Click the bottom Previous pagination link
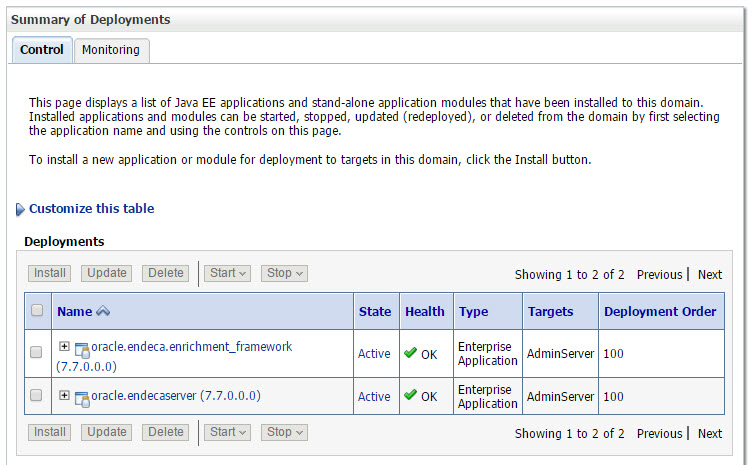The width and height of the screenshot is (752, 465). pos(659,434)
